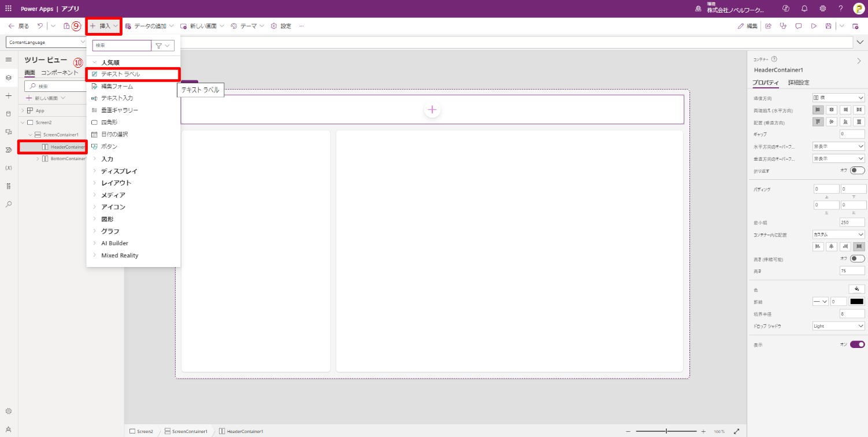Open the user account avatar

pyautogui.click(x=859, y=9)
